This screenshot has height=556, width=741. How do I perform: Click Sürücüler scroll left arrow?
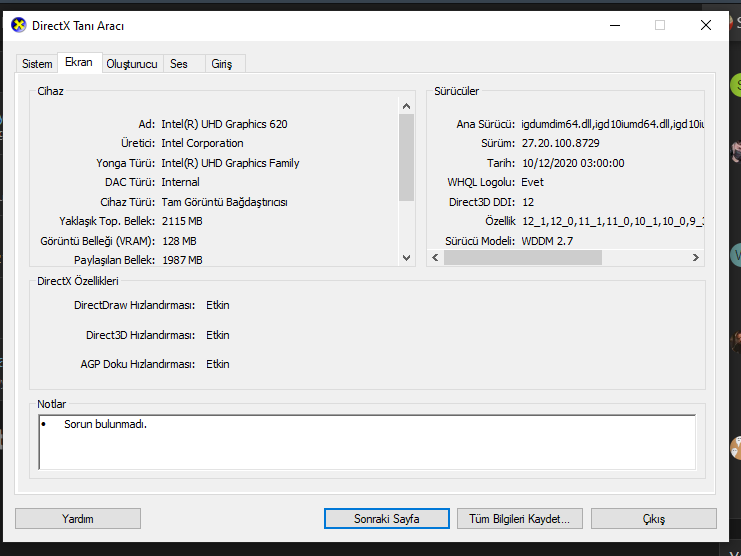coord(435,257)
